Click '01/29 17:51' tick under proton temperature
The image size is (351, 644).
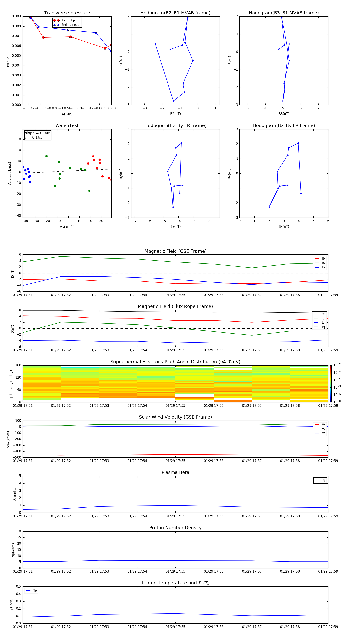point(23,627)
